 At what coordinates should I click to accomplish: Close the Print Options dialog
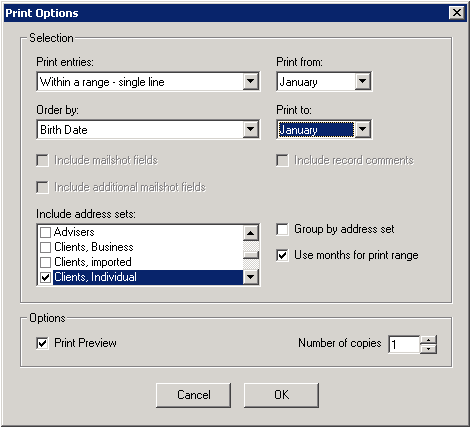tap(457, 13)
